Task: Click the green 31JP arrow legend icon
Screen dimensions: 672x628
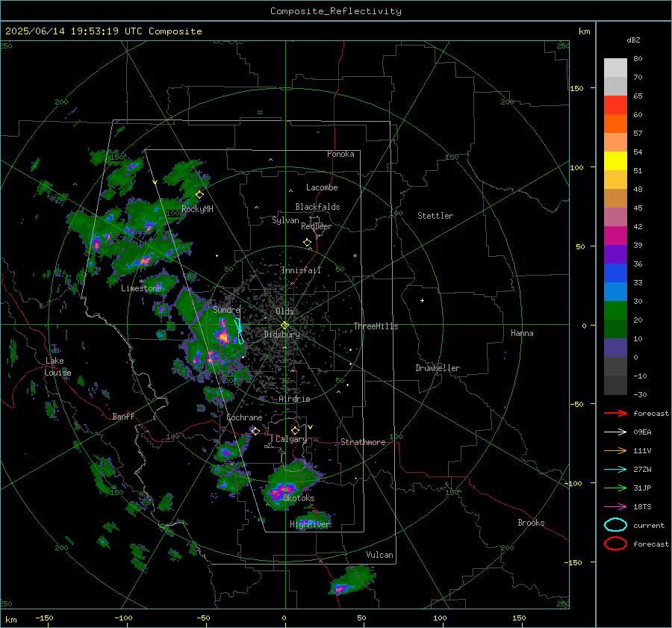Action: [615, 488]
